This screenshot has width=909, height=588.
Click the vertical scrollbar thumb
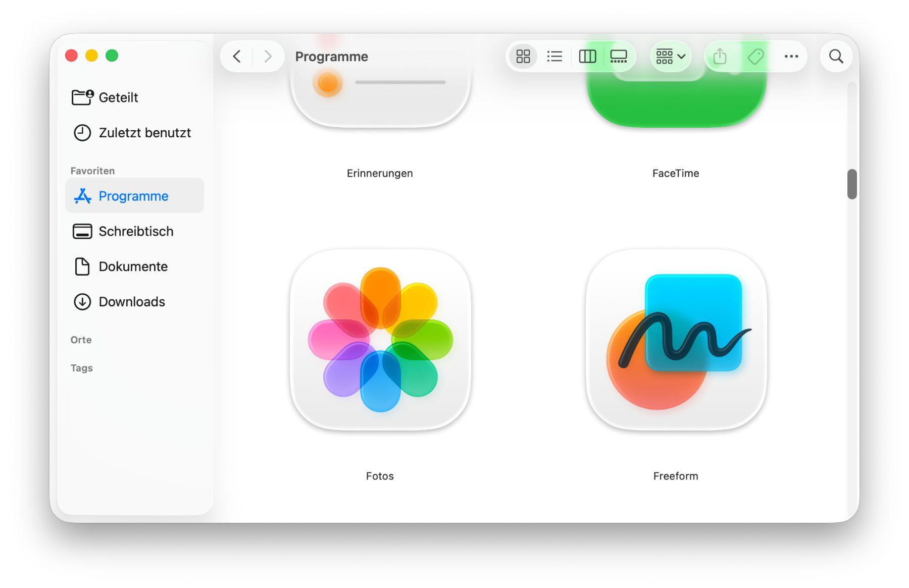click(x=852, y=184)
